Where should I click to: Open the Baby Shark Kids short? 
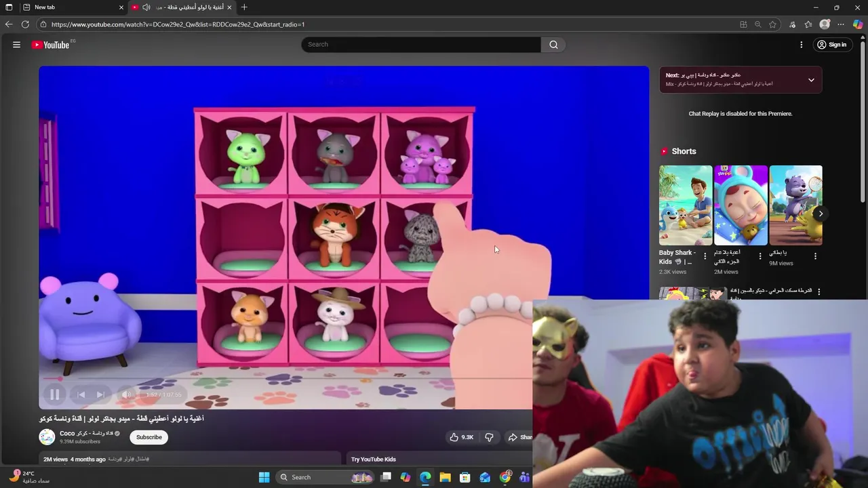(x=686, y=205)
